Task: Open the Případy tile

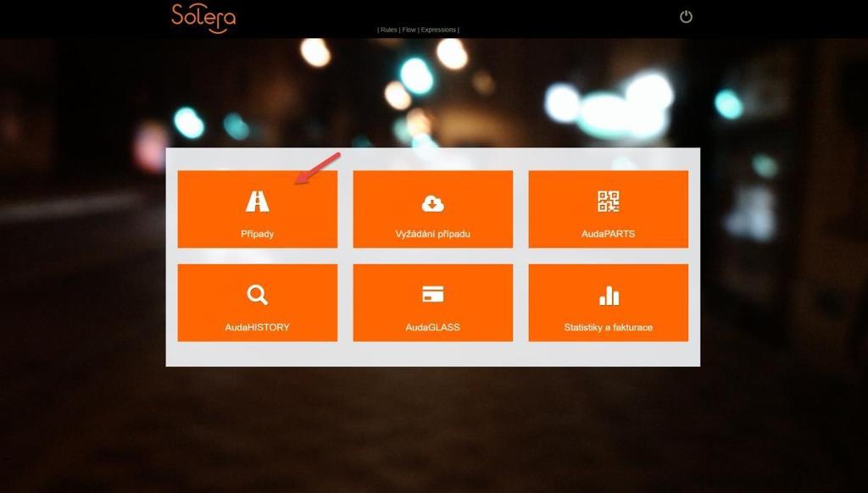Action: [x=258, y=209]
